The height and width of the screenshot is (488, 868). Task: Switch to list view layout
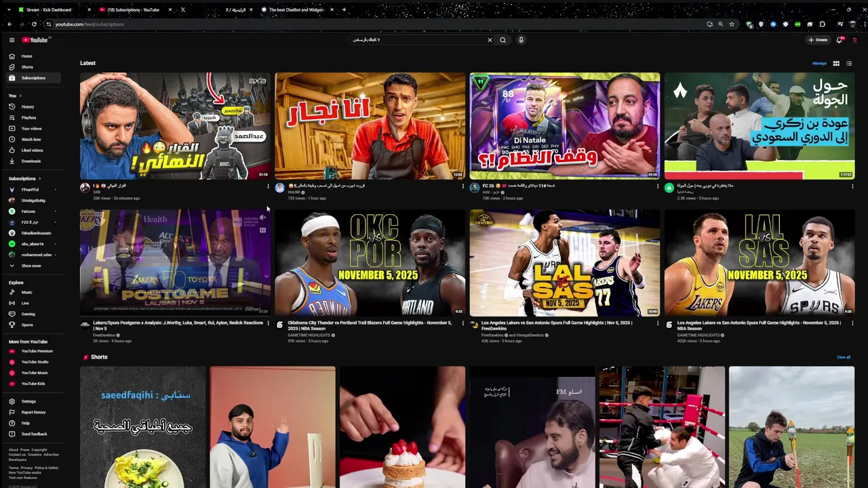coord(849,63)
